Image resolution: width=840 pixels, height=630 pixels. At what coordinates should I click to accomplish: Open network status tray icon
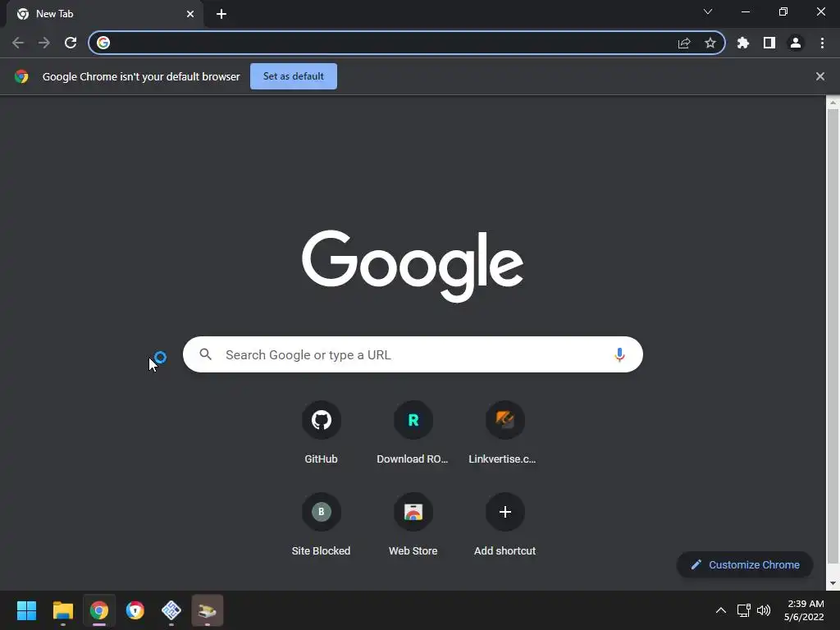[743, 610]
